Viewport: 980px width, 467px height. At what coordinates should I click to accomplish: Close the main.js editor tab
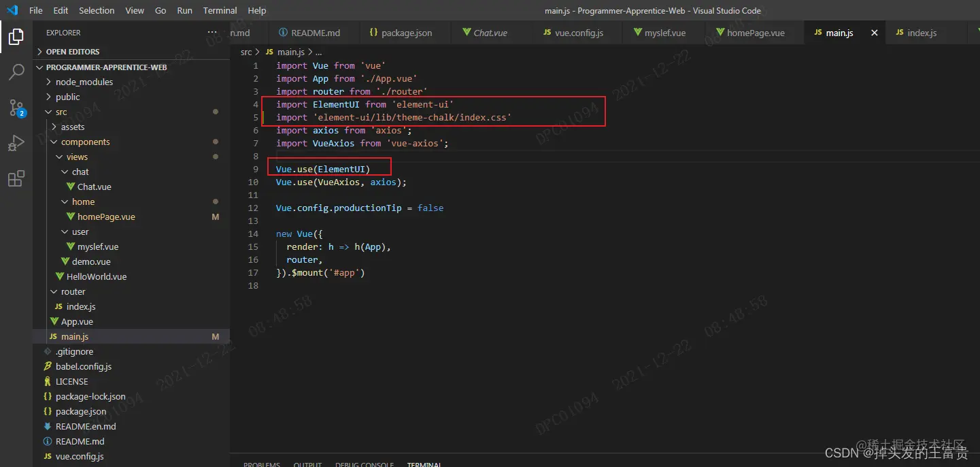[x=874, y=33]
